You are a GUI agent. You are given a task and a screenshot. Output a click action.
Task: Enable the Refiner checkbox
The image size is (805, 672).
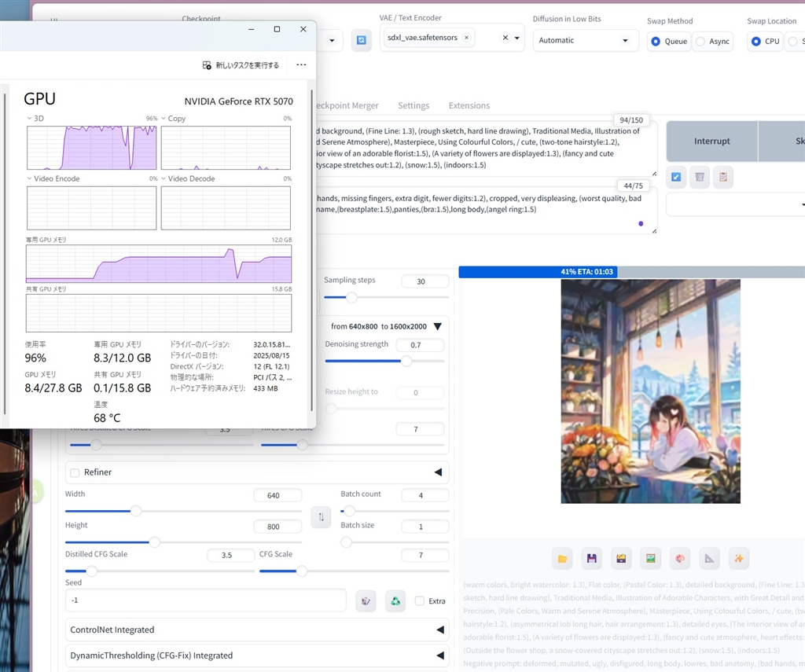(75, 472)
